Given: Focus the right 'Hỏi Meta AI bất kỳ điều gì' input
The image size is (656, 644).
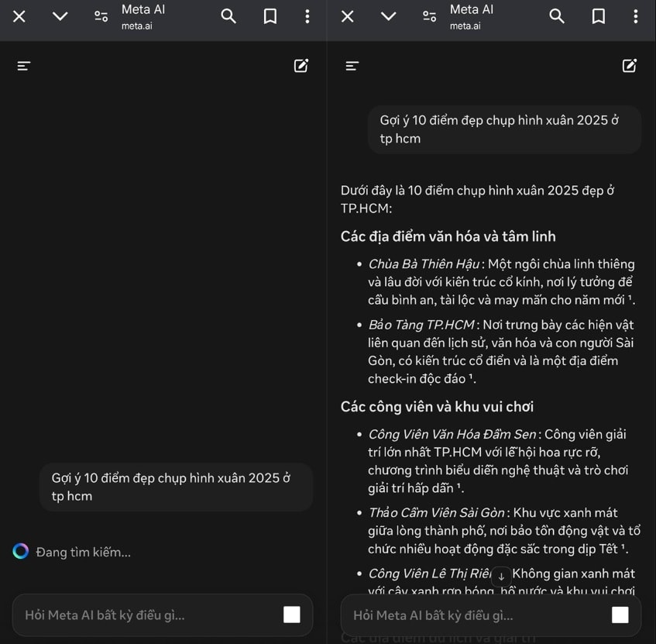Looking at the screenshot, I should [x=491, y=615].
